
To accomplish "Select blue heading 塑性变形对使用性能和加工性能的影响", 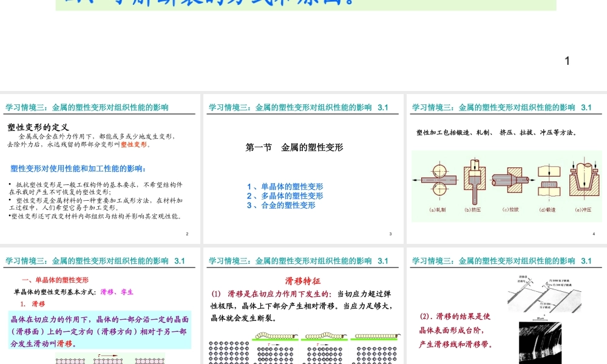I will coord(78,169).
